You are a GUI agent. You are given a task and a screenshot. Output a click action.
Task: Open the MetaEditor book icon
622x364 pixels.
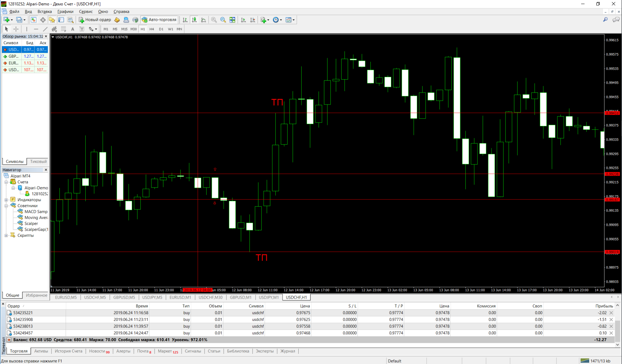pyautogui.click(x=117, y=20)
